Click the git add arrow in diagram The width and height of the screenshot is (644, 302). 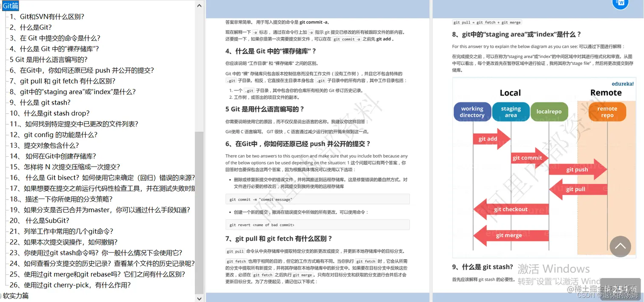[492, 139]
